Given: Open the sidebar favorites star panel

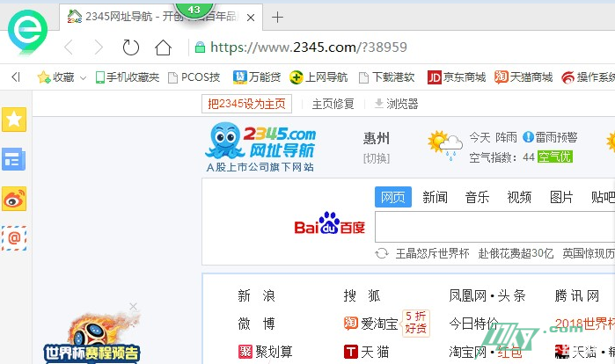Looking at the screenshot, I should pos(14,119).
